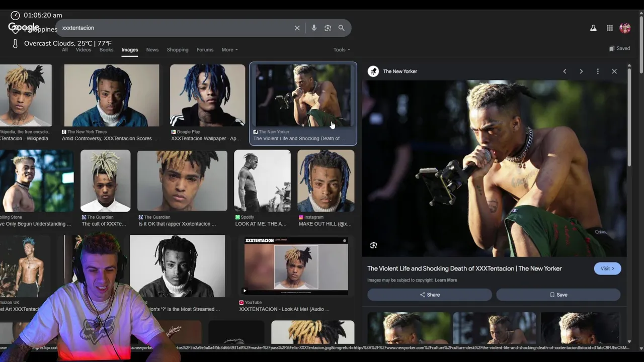Clear the search box with the X icon
644x362 pixels.
(297, 28)
